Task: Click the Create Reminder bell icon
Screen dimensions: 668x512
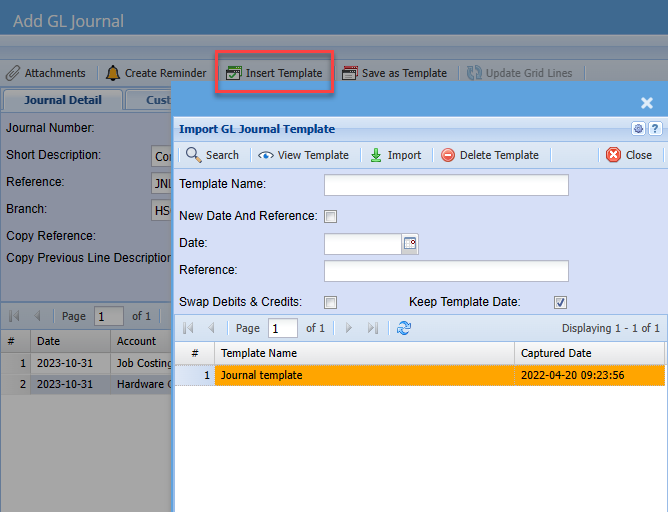Action: (x=113, y=73)
